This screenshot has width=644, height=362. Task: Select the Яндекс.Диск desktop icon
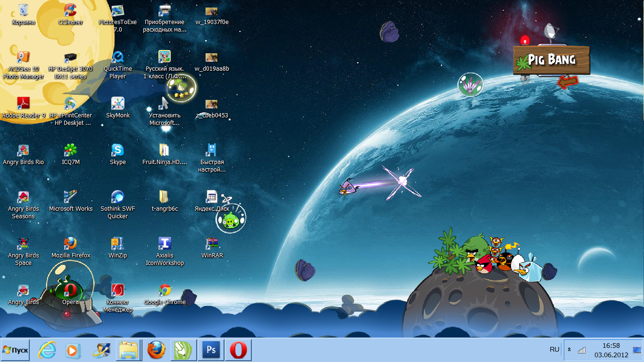[212, 197]
